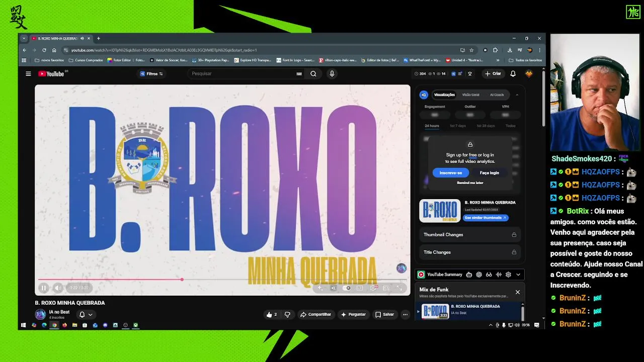Viewport: 644px width, 362px height.
Task: Click See similar thumbnails link
Action: [486, 218]
